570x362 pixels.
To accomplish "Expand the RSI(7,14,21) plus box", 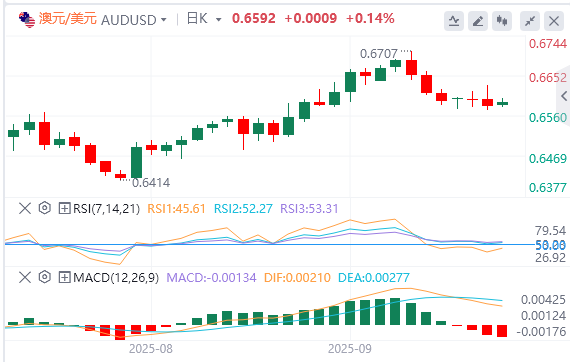I will pos(64,209).
